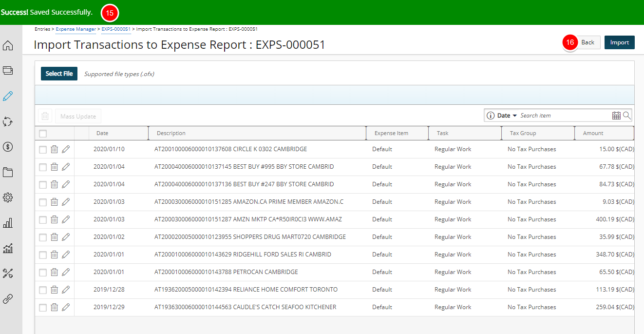This screenshot has width=644, height=334.
Task: Edit the AMZN MKTP CA row
Action: point(66,219)
